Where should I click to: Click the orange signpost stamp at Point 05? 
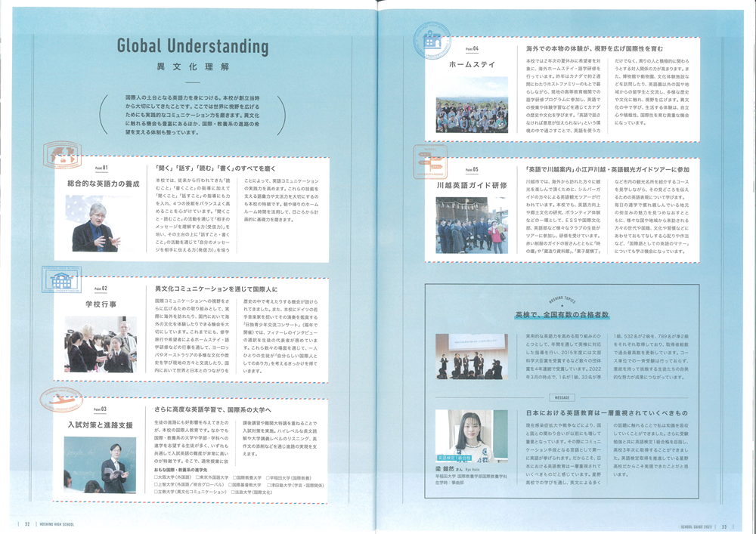pos(430,162)
